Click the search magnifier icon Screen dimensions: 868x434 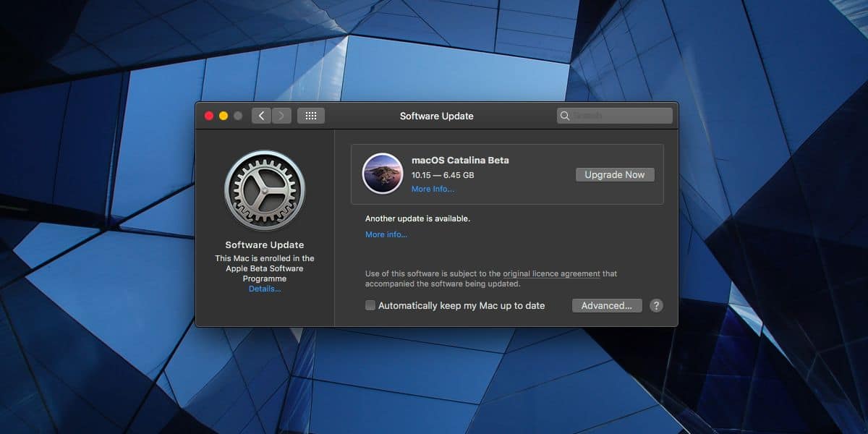coord(565,116)
